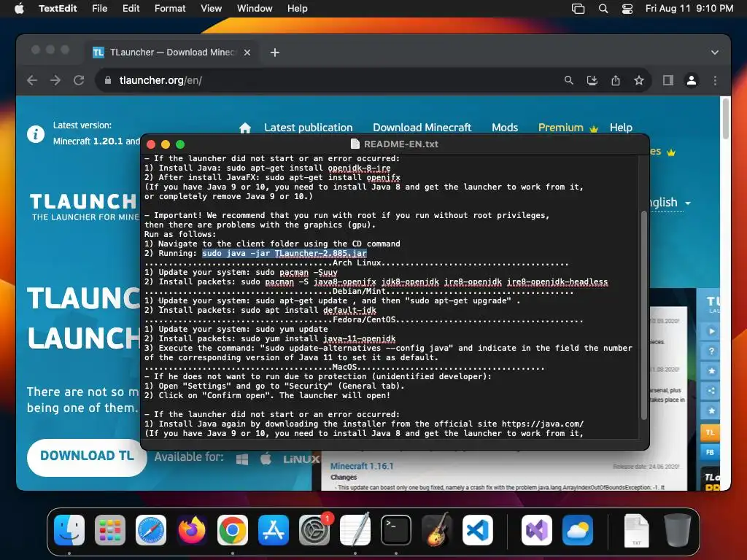Click the info icon beside Latest version
The width and height of the screenshot is (747, 560).
(x=36, y=134)
